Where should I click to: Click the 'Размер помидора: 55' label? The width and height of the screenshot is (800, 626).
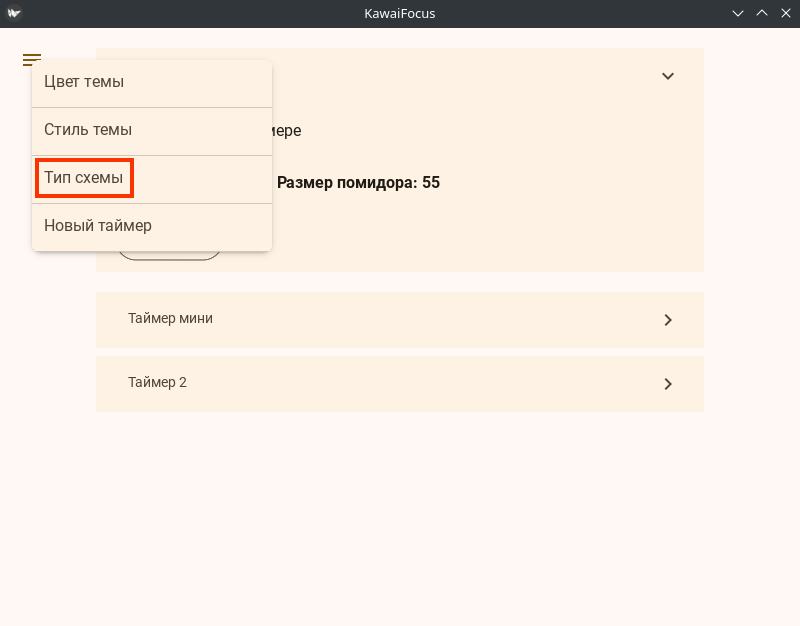click(x=358, y=183)
